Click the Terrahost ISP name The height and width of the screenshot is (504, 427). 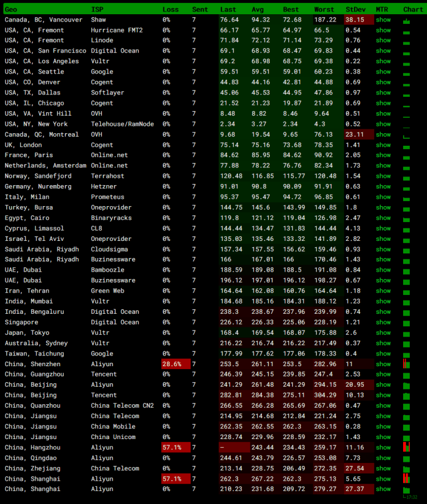pos(108,176)
